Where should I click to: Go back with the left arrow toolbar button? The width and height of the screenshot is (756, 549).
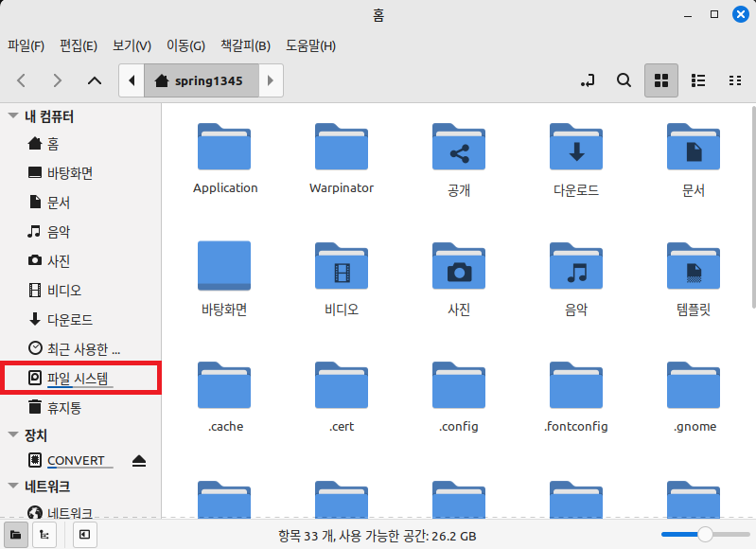(x=21, y=80)
